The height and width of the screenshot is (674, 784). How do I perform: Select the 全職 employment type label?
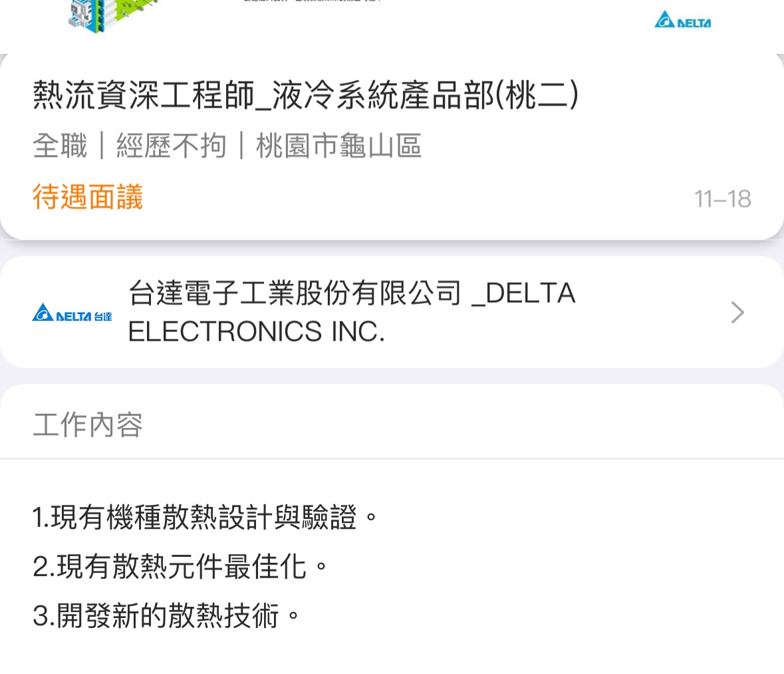(60, 146)
